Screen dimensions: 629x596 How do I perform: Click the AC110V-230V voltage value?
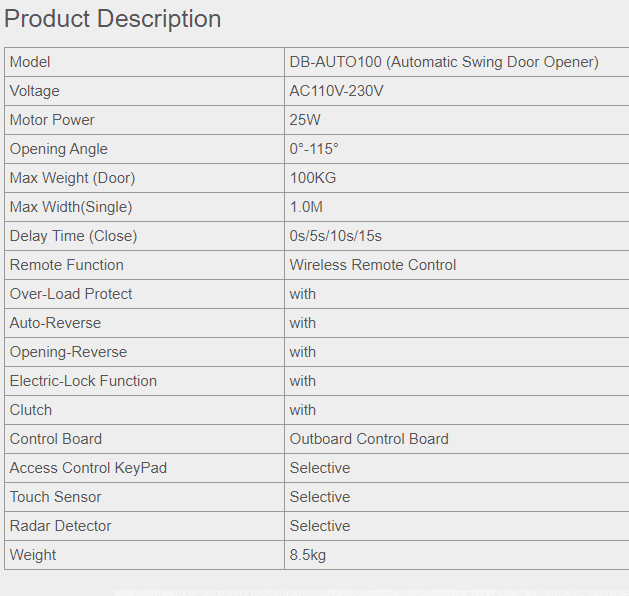point(337,91)
